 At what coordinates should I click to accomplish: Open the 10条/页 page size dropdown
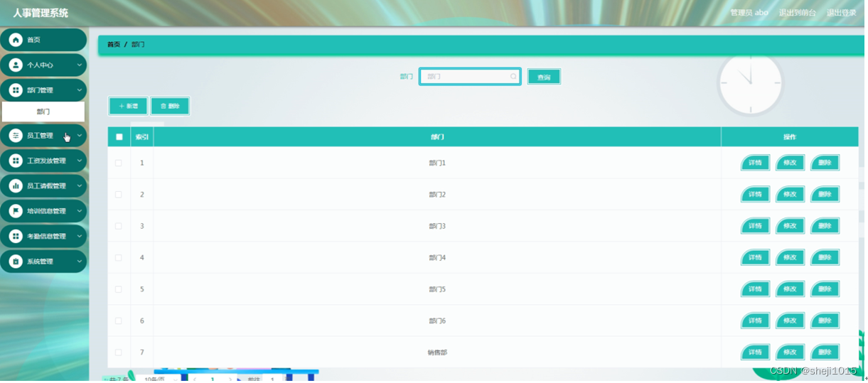click(x=160, y=379)
